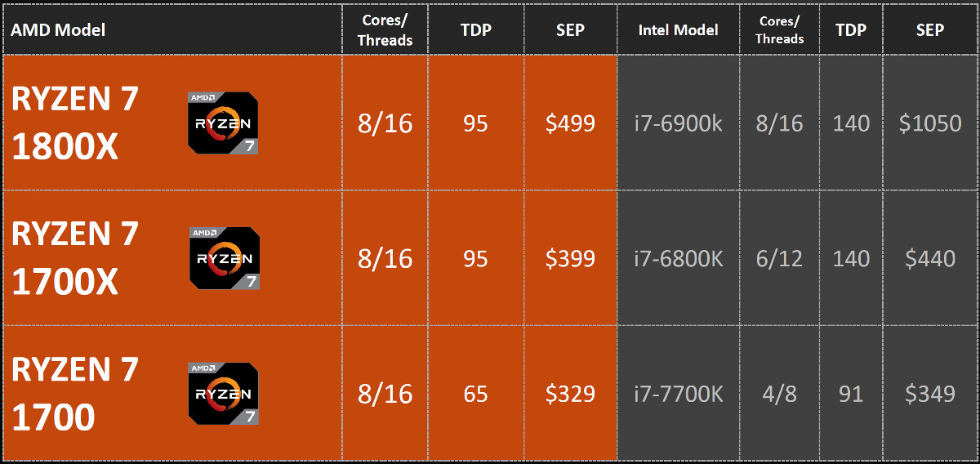The width and height of the screenshot is (980, 464).
Task: Click the Ryzen 7 badge in the 1700 row
Action: pyautogui.click(x=225, y=395)
